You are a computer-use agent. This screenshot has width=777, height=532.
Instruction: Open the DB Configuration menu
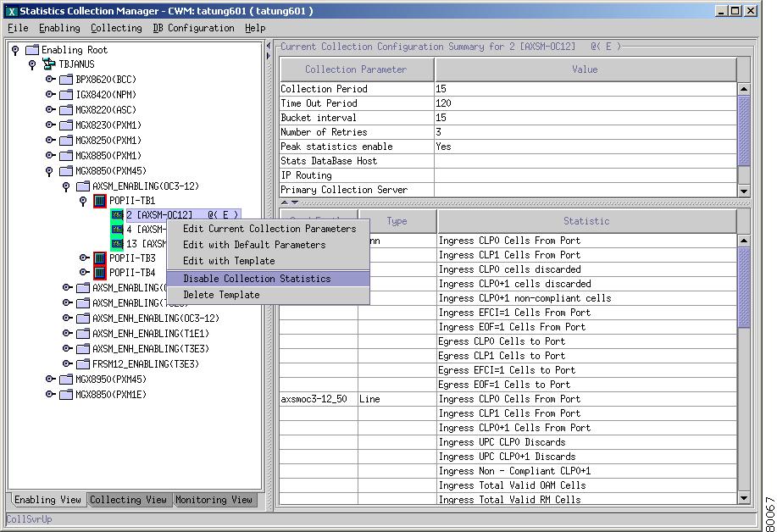(x=191, y=28)
